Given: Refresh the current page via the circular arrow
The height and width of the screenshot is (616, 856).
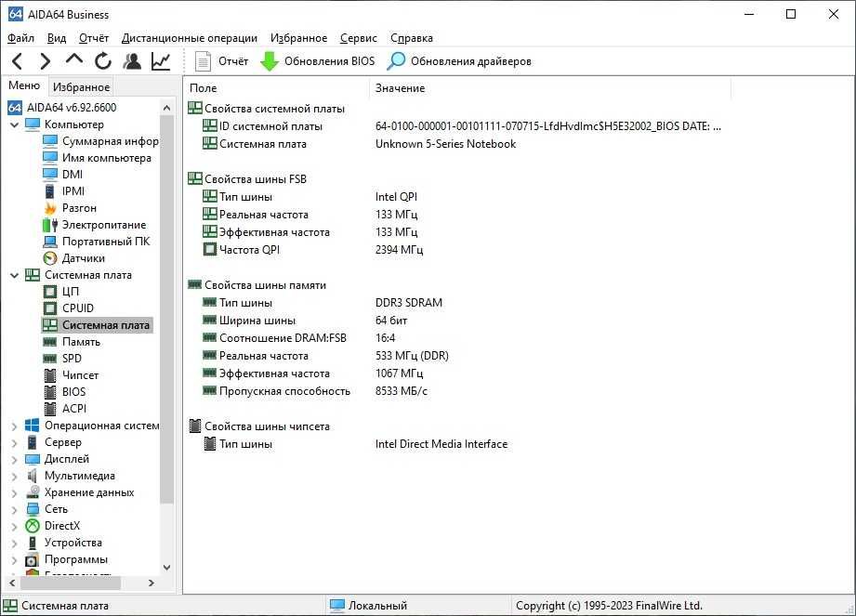Looking at the screenshot, I should click(x=102, y=61).
